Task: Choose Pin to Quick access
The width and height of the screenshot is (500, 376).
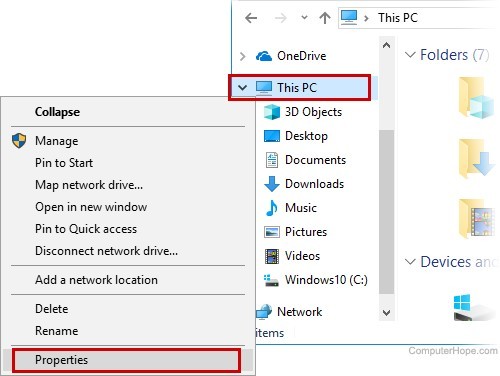Action: 86,229
